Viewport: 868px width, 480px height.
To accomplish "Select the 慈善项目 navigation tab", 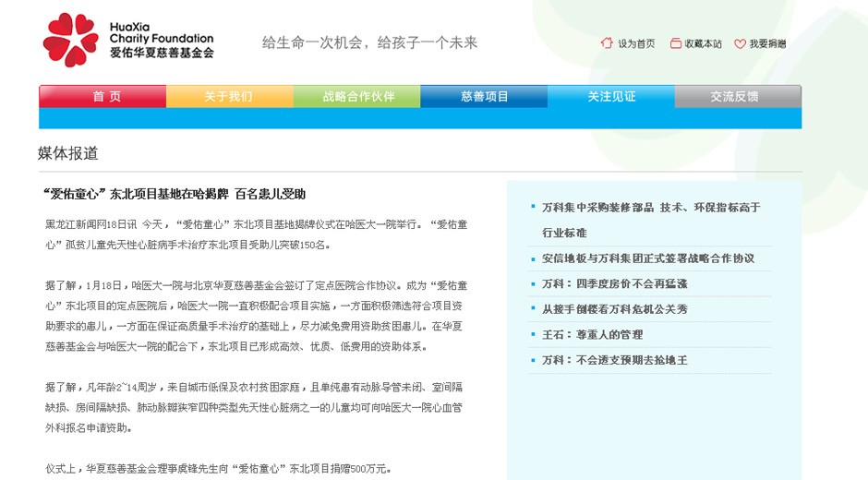I will pos(485,96).
